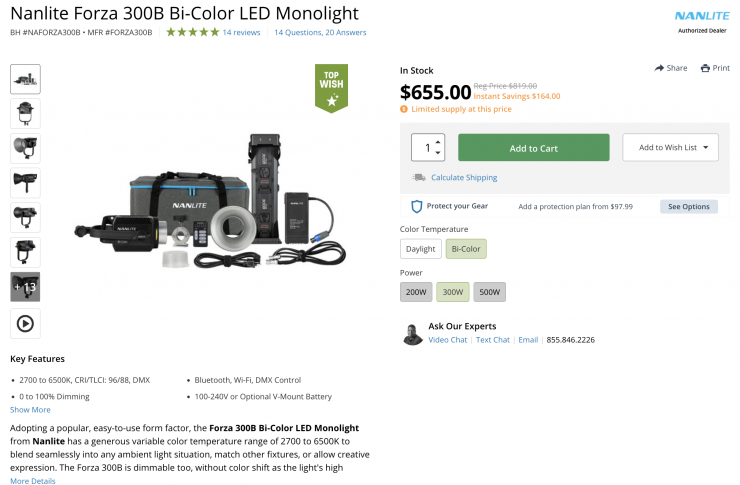Click the shipping truck icon

(x=419, y=178)
